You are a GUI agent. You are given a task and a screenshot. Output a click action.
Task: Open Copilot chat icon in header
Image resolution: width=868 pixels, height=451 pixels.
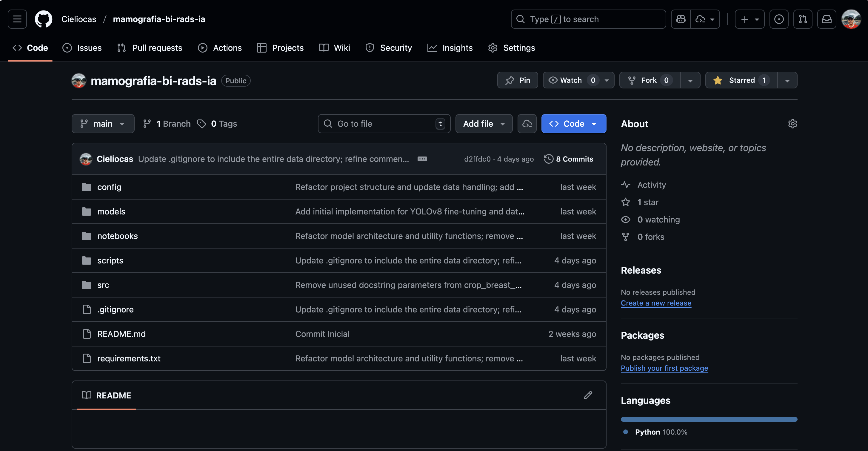[680, 19]
